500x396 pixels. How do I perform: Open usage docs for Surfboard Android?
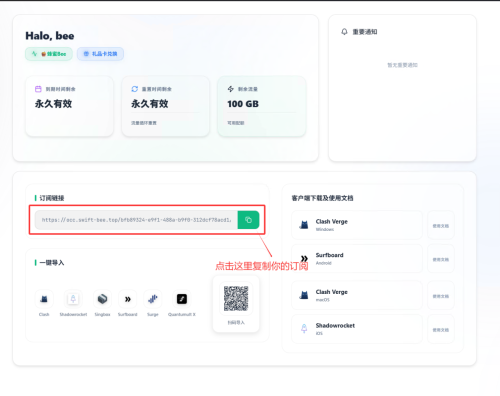click(441, 259)
